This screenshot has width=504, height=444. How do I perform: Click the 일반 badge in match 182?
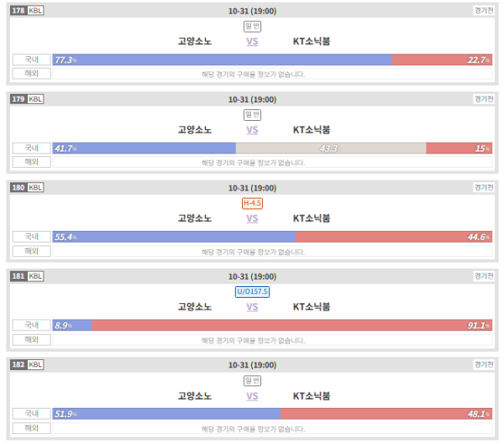click(252, 381)
